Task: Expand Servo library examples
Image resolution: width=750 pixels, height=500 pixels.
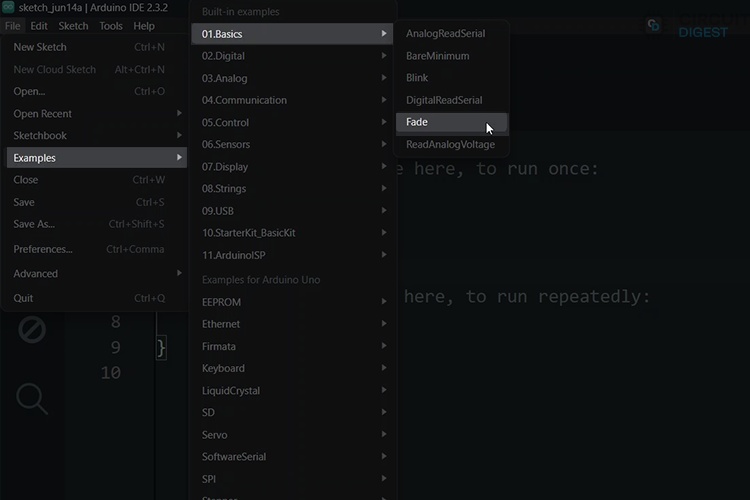Action: pyautogui.click(x=292, y=434)
